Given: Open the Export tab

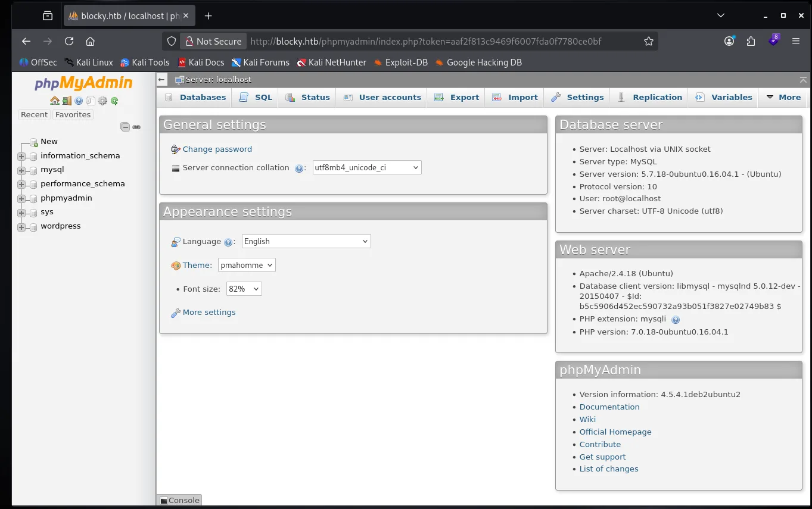Looking at the screenshot, I should click(456, 97).
